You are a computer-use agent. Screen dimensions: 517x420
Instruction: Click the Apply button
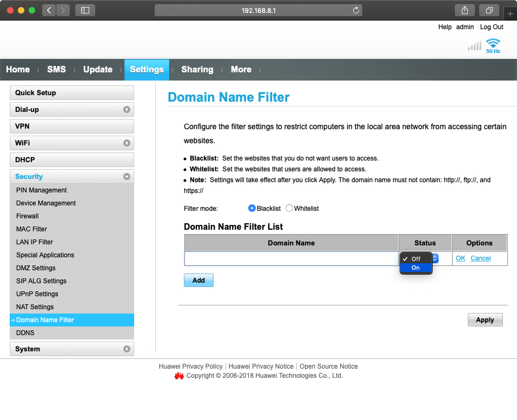[485, 320]
